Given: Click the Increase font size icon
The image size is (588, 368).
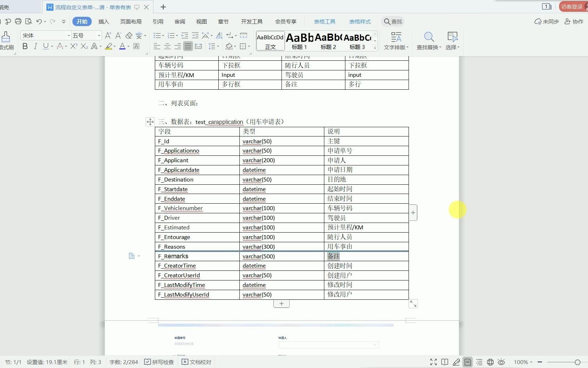Looking at the screenshot, I should pyautogui.click(x=108, y=35).
